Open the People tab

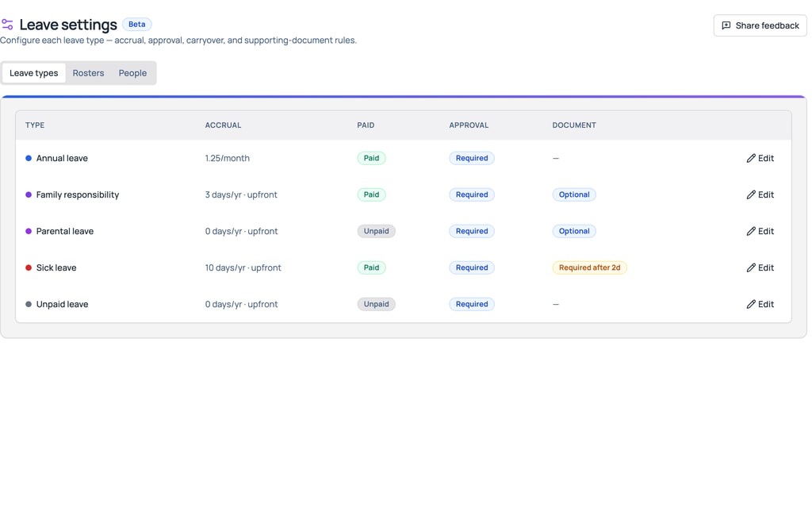pos(132,73)
